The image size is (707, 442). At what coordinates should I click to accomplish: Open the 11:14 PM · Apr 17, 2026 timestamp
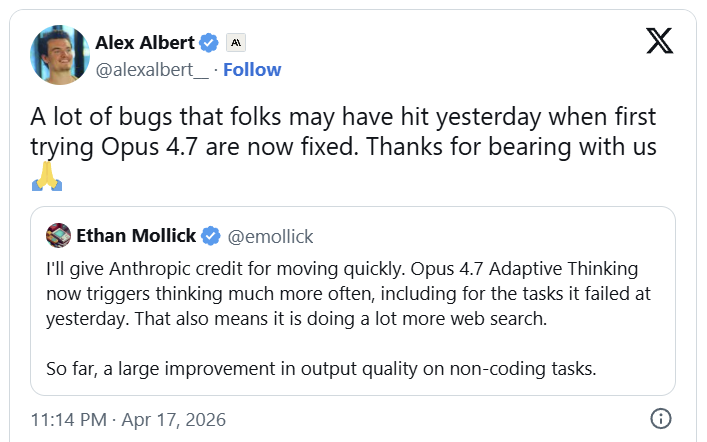(x=128, y=418)
